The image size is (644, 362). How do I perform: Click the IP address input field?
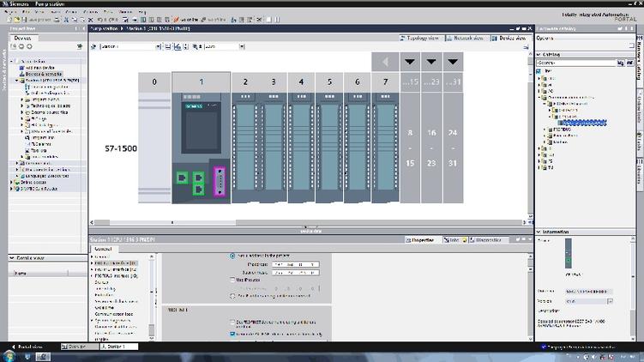click(295, 264)
